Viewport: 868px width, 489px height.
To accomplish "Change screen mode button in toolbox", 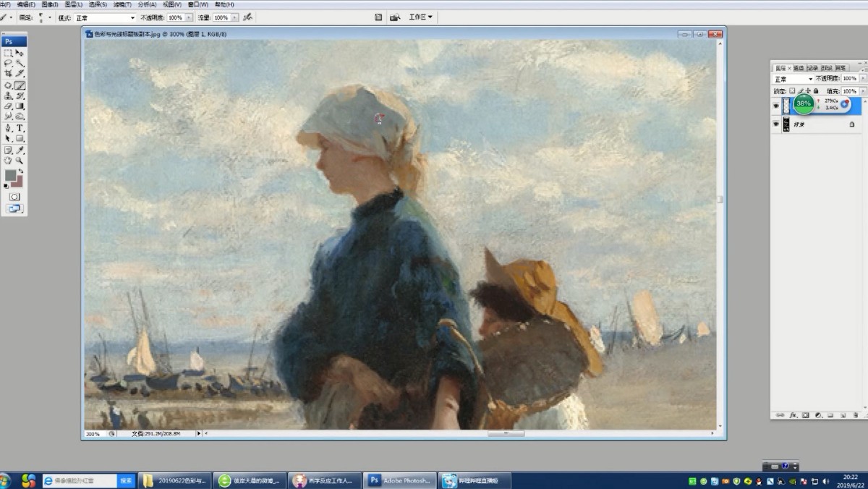I will (x=14, y=208).
